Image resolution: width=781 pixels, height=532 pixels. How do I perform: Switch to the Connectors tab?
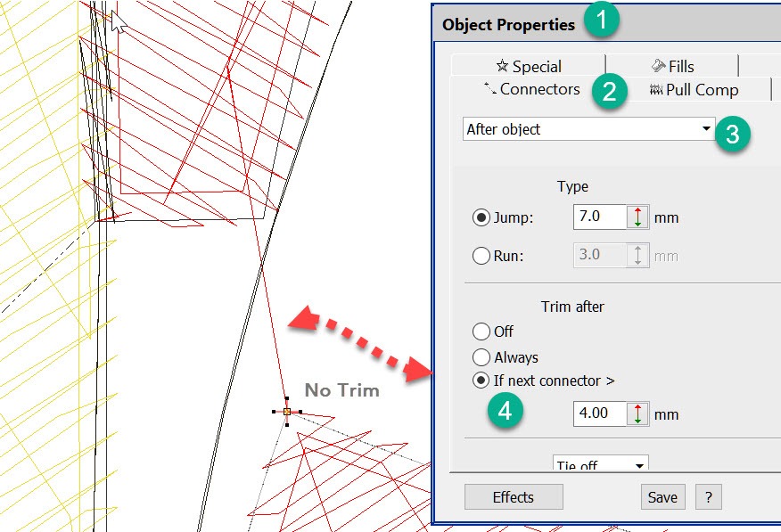coord(531,89)
